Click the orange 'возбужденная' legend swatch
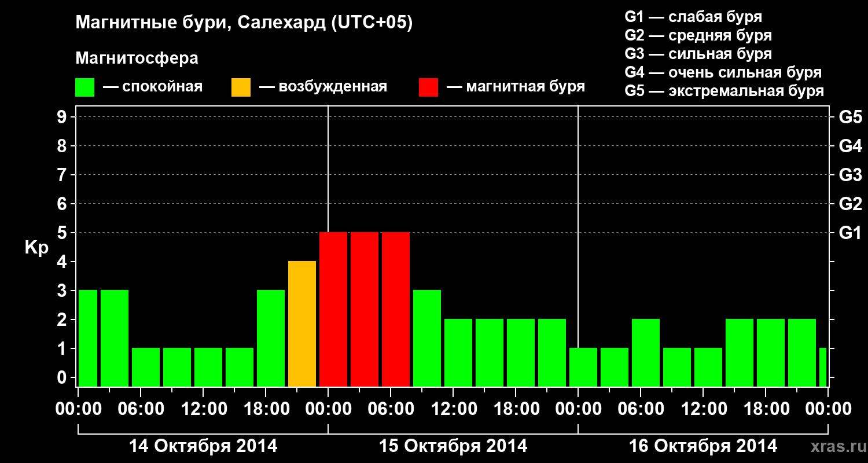Image resolution: width=868 pixels, height=463 pixels. coord(241,87)
